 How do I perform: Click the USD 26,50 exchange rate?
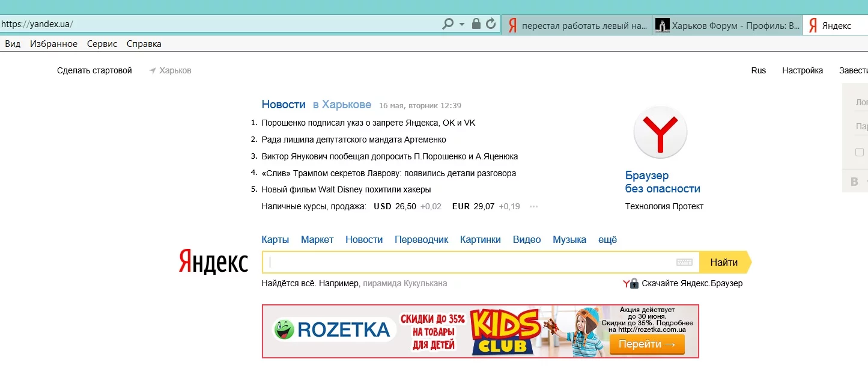(395, 206)
